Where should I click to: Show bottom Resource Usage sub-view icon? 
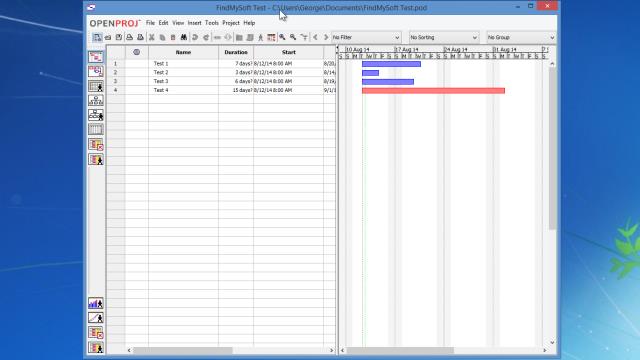coord(96,347)
